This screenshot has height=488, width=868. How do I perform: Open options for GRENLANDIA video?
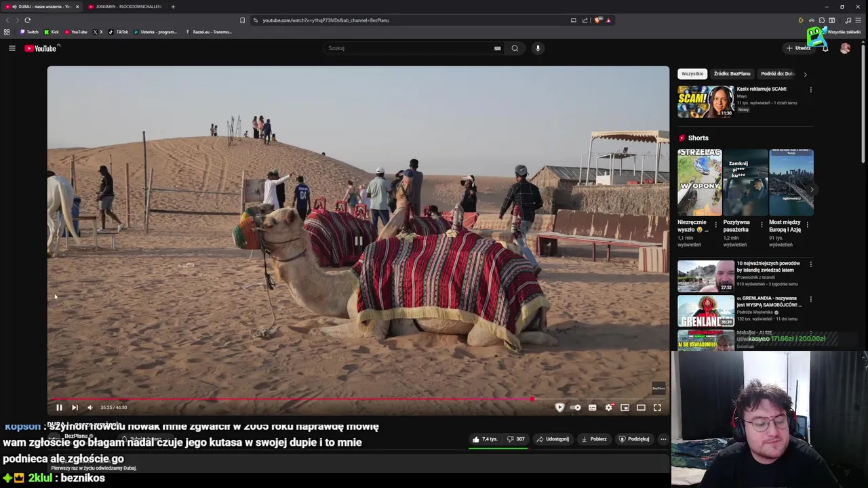point(810,299)
